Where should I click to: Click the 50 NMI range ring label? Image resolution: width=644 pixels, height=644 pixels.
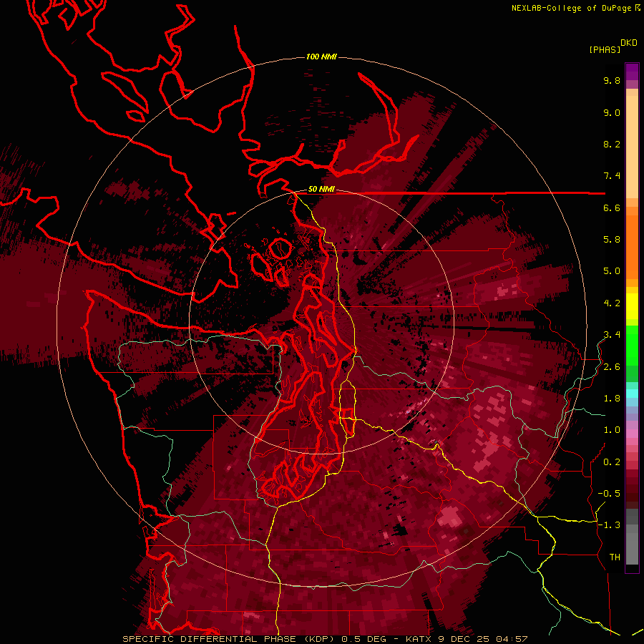coord(321,190)
